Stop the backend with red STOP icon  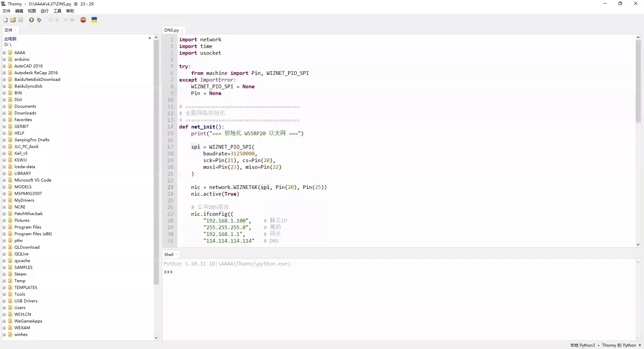tap(83, 20)
